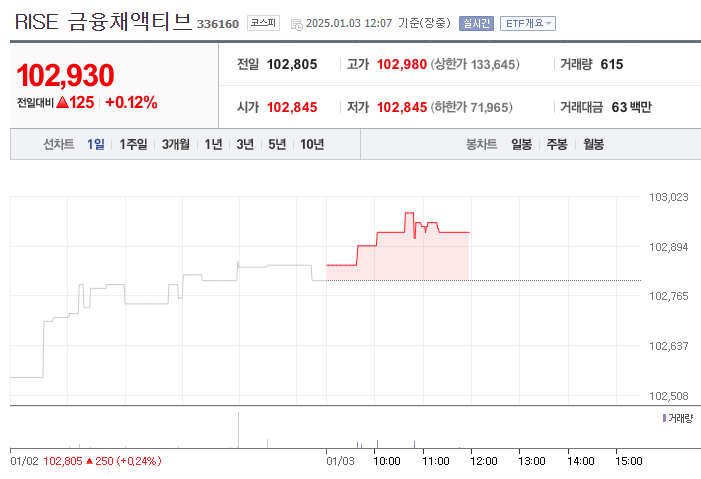
Task: Click the 봉차트 label
Action: pos(481,144)
